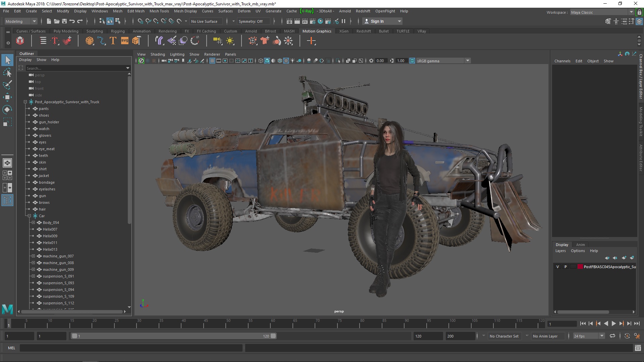The height and width of the screenshot is (362, 644).
Task: Choose the Paint selection tool
Action: pyautogui.click(x=7, y=84)
